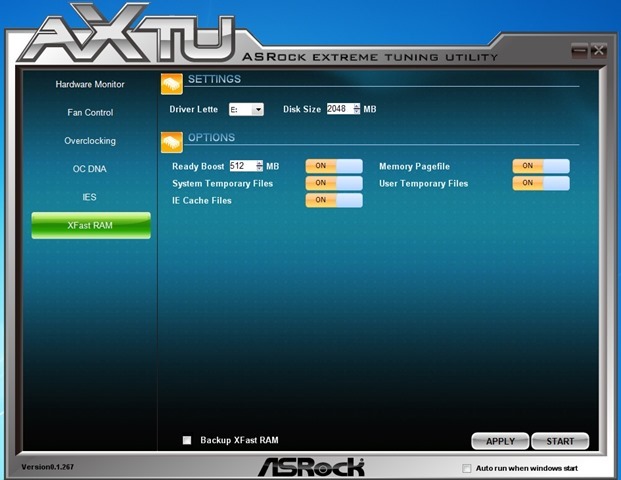Screen dimensions: 621x480
Task: Toggle the Memory Pagefile switch
Action: [541, 166]
